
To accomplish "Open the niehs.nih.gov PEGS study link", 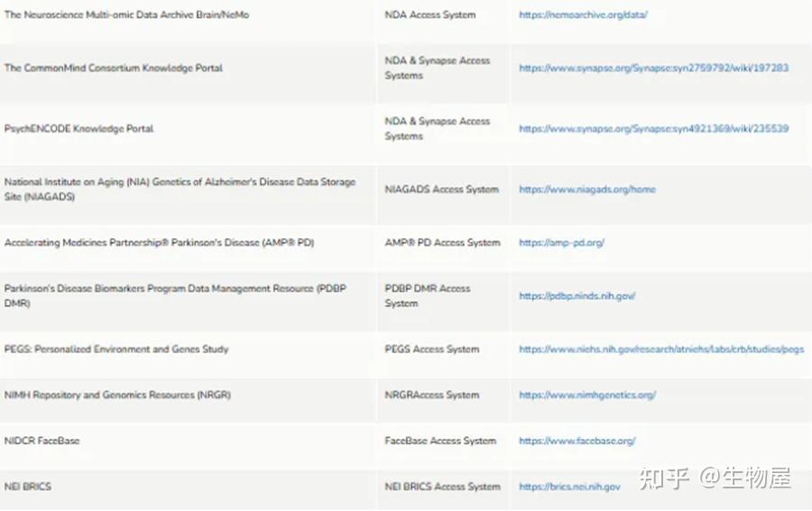I will 661,349.
